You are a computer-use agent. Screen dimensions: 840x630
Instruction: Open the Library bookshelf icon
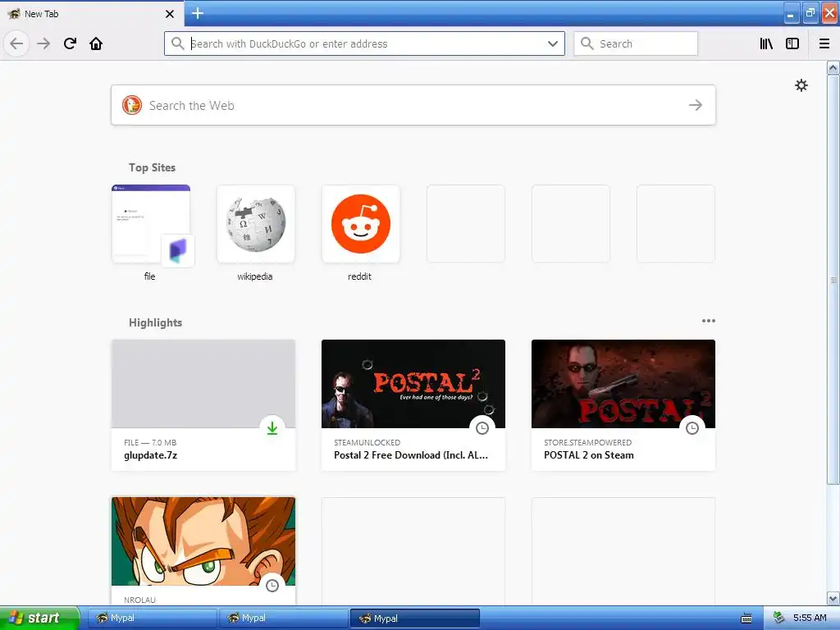[x=766, y=43]
